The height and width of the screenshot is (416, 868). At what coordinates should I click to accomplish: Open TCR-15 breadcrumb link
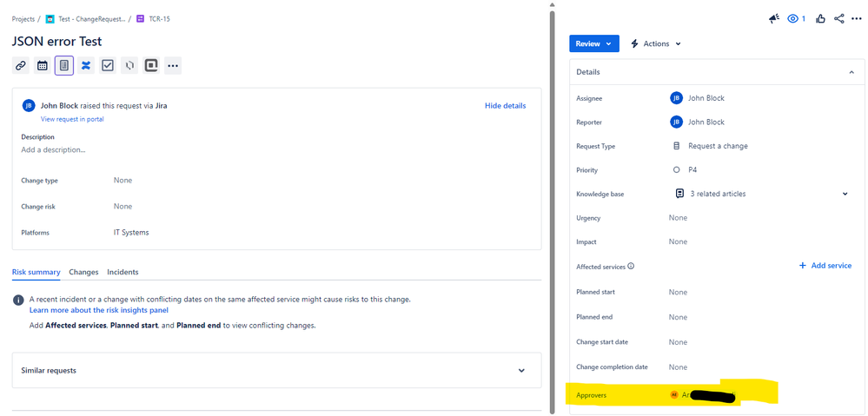pyautogui.click(x=159, y=19)
